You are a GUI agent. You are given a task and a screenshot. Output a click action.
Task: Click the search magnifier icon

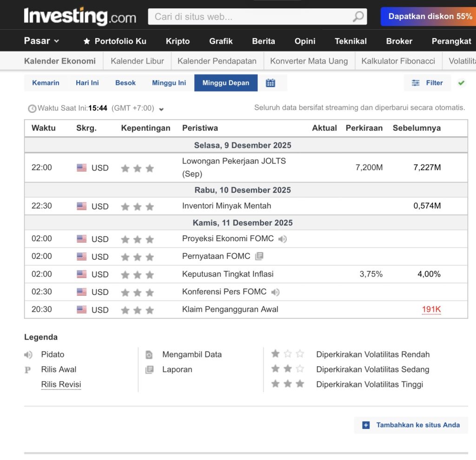coord(358,17)
